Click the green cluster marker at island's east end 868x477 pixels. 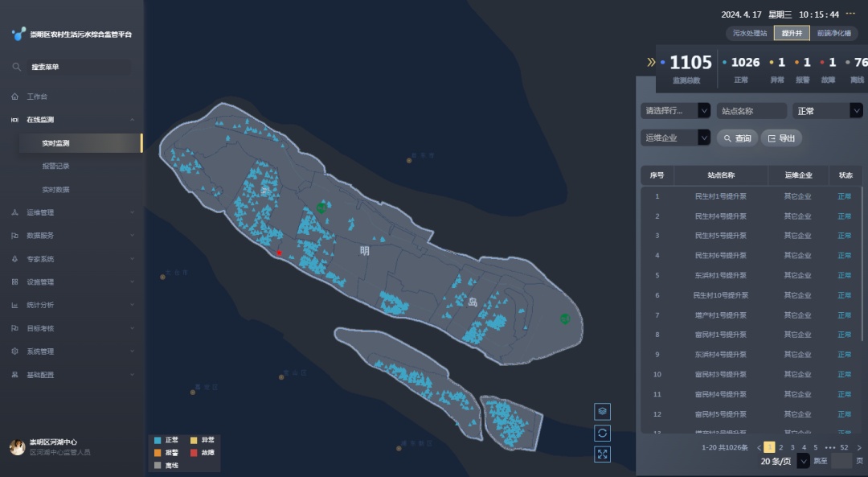(565, 319)
